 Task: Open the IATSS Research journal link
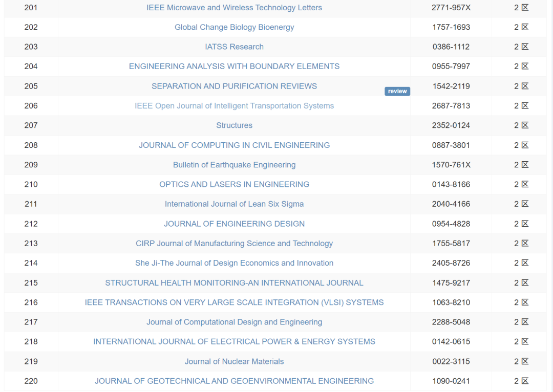click(234, 47)
